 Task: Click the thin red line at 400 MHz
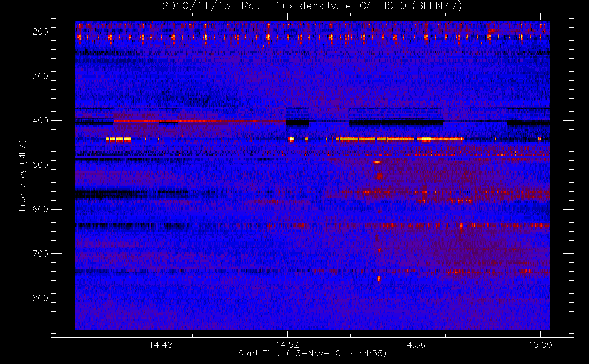click(199, 121)
